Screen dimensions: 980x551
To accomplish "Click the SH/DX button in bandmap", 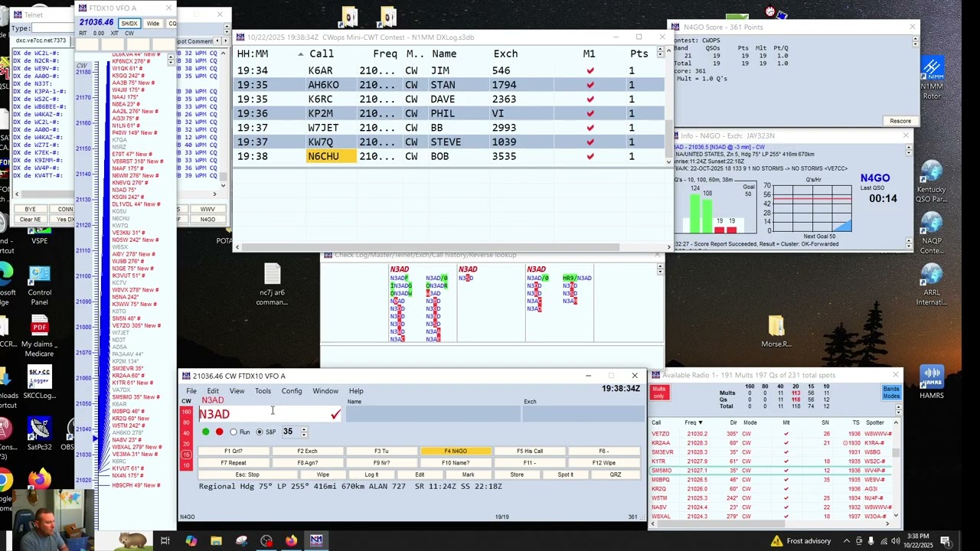I will coord(129,24).
